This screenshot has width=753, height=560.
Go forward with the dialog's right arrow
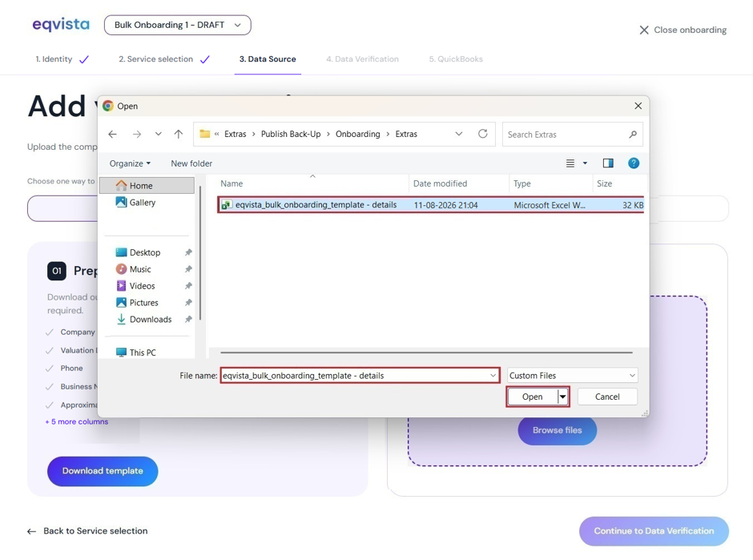(137, 134)
